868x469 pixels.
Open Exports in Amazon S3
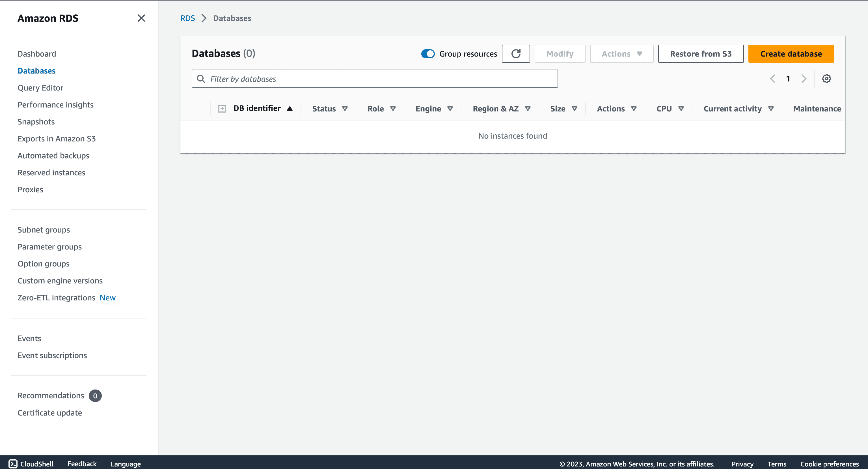[57, 139]
